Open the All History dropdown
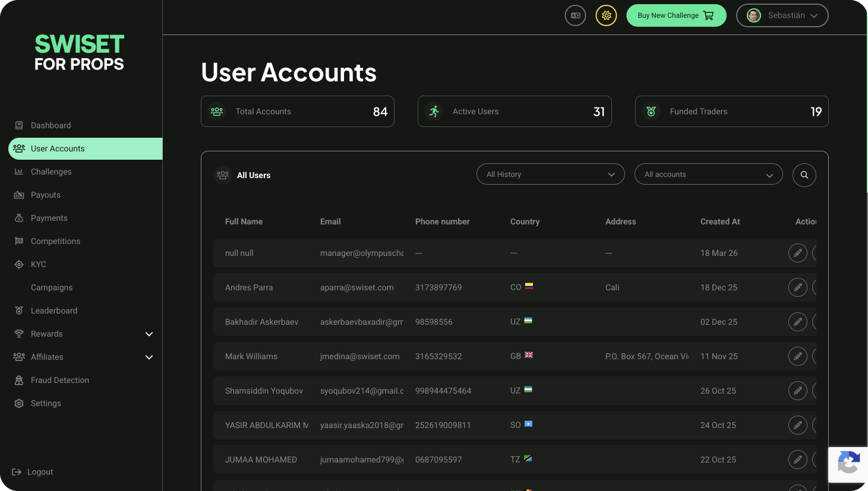Screen dimensions: 868x491 [x=551, y=174]
